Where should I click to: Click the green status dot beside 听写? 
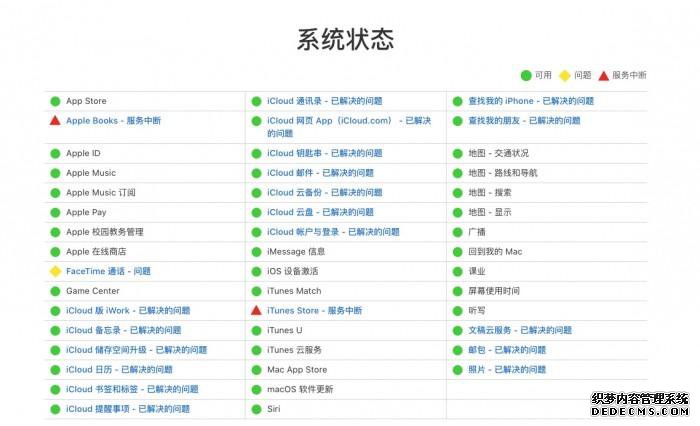tap(458, 311)
